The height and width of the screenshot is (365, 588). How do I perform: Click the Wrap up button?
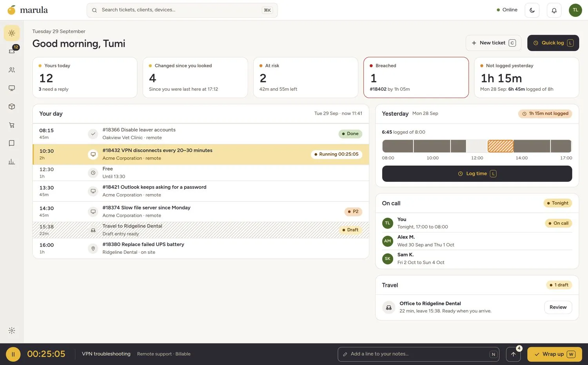554,354
